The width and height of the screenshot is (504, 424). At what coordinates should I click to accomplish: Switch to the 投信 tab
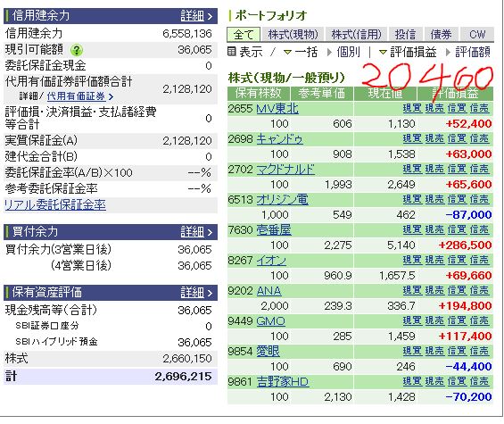[x=405, y=35]
